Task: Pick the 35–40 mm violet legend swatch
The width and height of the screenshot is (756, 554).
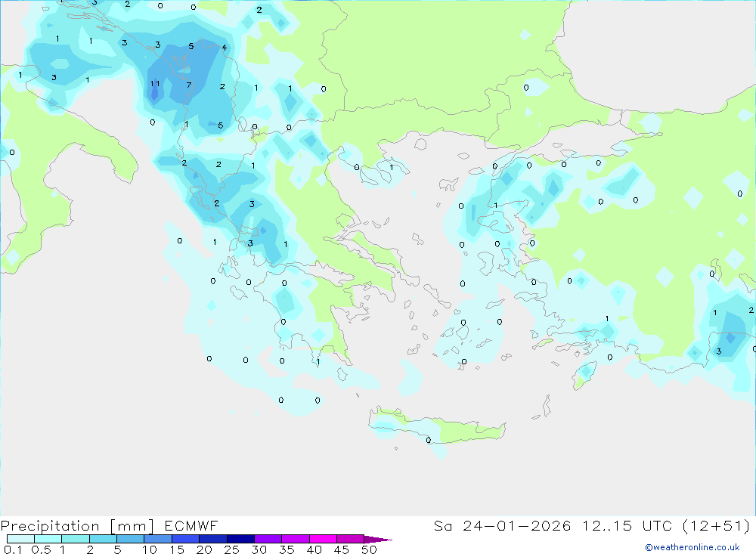Action: click(x=295, y=539)
